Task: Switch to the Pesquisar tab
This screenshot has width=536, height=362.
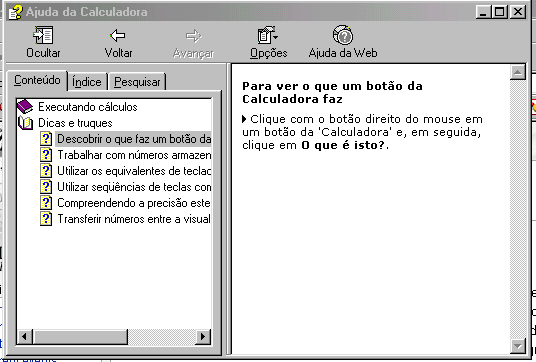Action: click(137, 82)
